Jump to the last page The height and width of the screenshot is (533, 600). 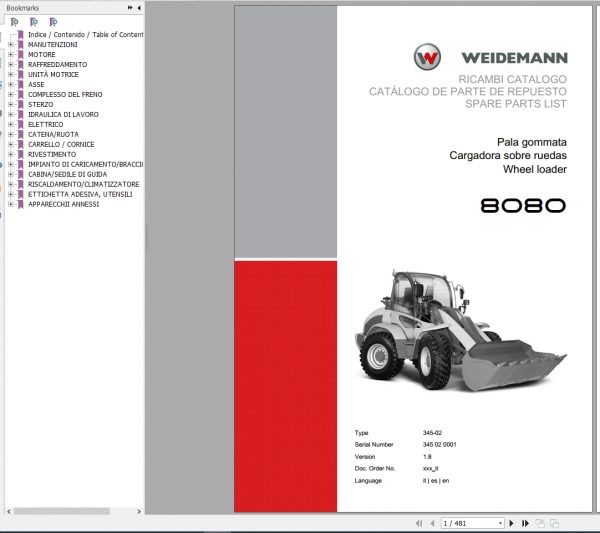coord(525,523)
